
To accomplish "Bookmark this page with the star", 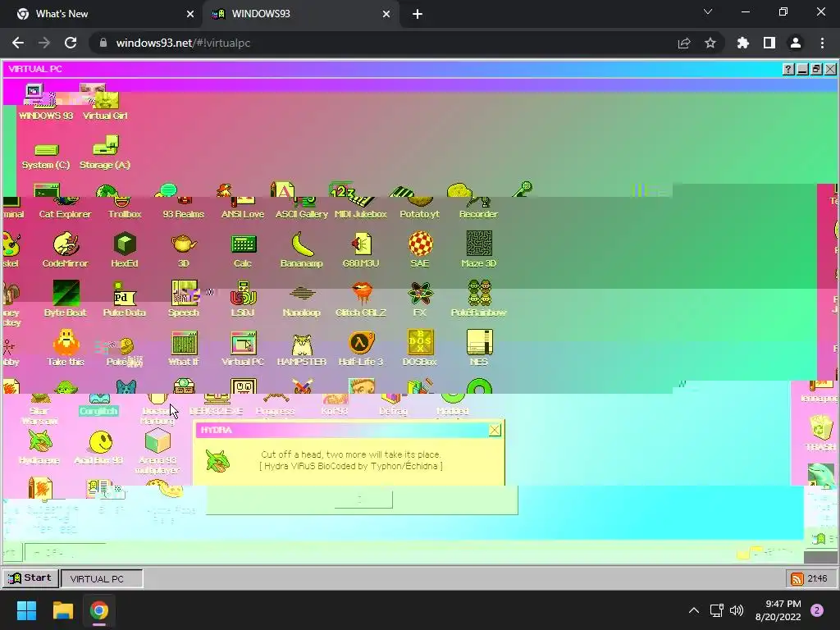I will [710, 43].
